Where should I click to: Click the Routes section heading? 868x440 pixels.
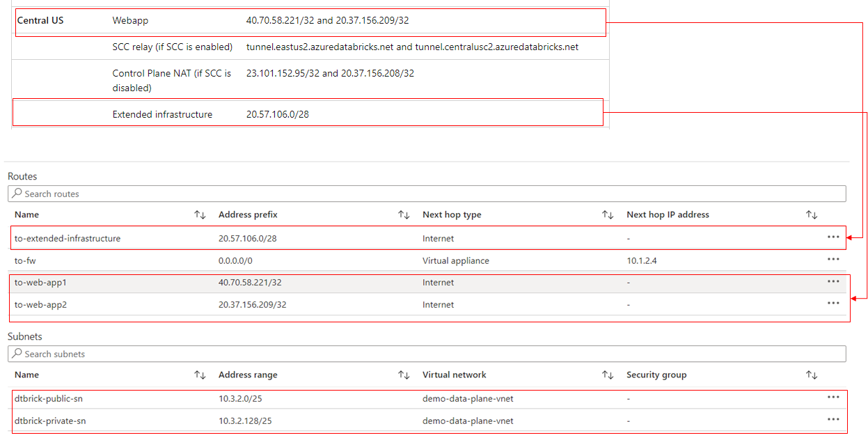click(x=22, y=176)
